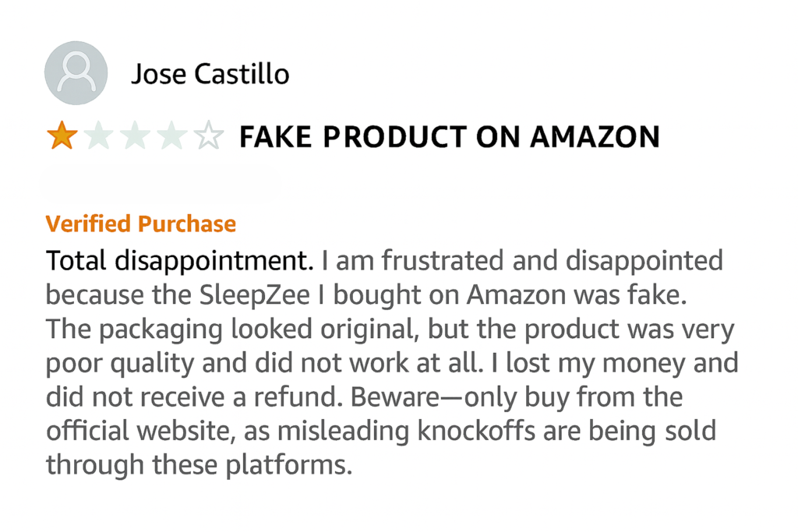
Task: Select the fourth rating star
Action: (x=171, y=136)
